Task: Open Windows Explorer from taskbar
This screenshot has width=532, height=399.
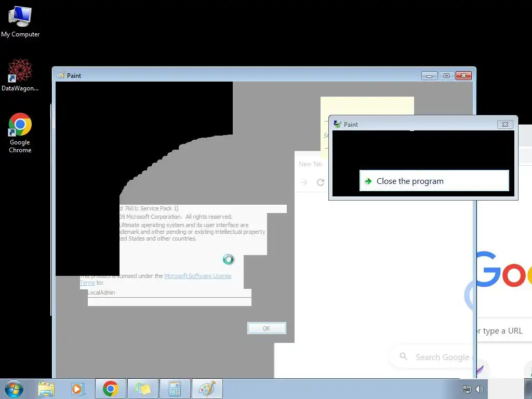Action: point(46,389)
